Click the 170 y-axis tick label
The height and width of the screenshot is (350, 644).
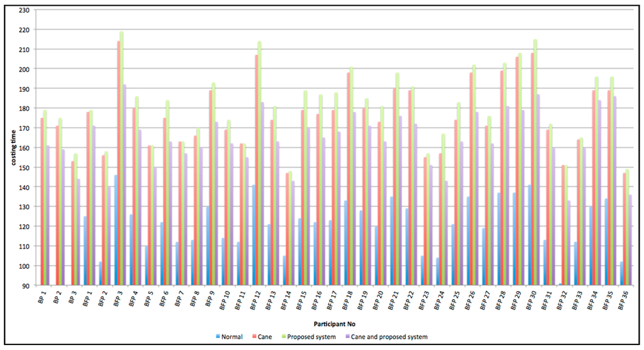[25, 128]
